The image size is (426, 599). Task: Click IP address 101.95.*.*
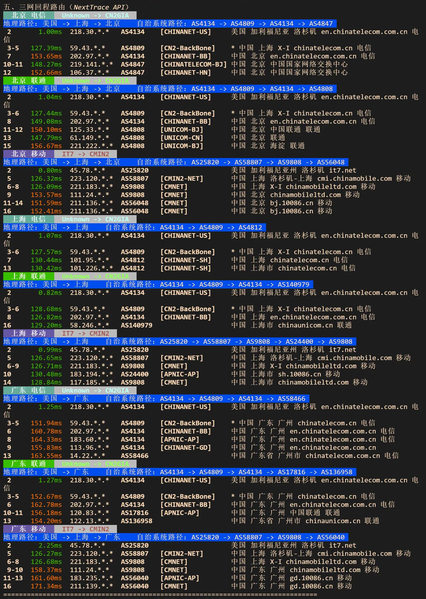[x=89, y=260]
